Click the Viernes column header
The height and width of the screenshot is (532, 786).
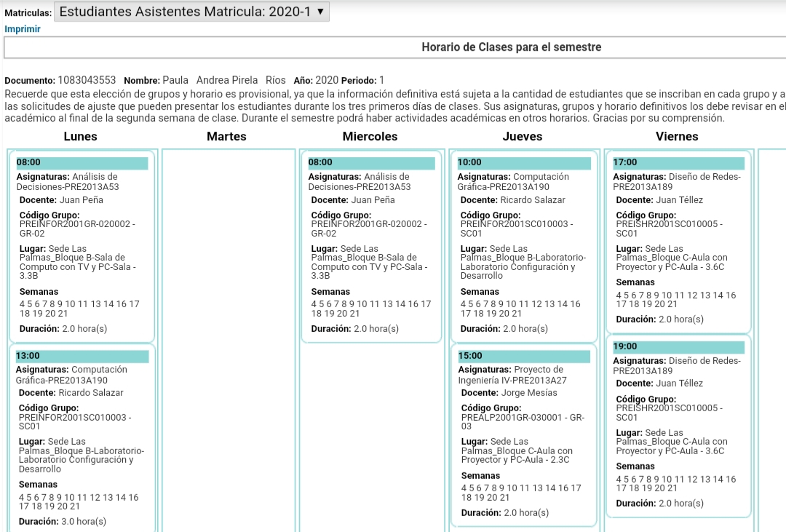[677, 136]
